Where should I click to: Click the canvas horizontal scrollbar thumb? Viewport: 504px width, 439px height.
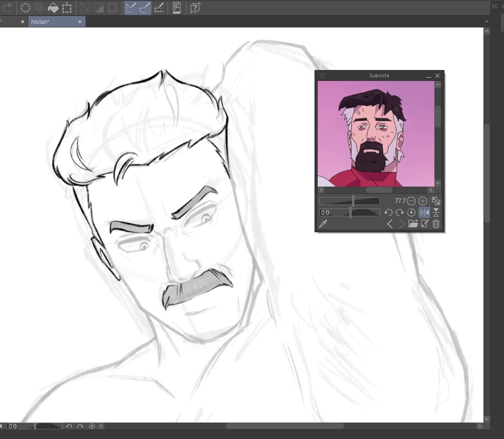285,426
